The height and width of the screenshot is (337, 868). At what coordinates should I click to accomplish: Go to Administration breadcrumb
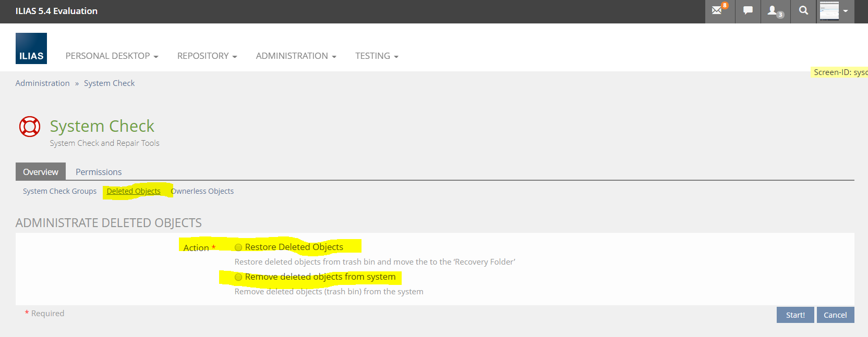click(42, 83)
